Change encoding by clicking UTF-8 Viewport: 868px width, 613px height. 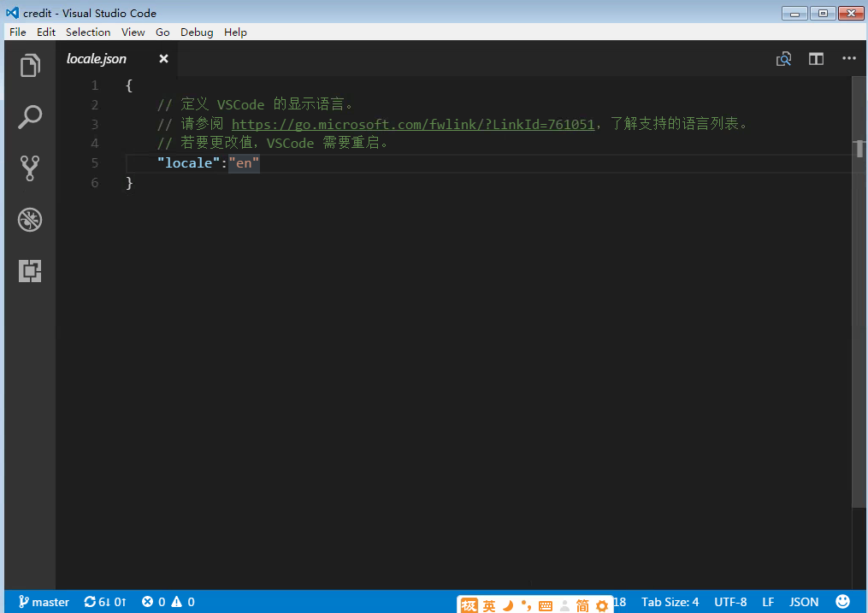tap(729, 601)
